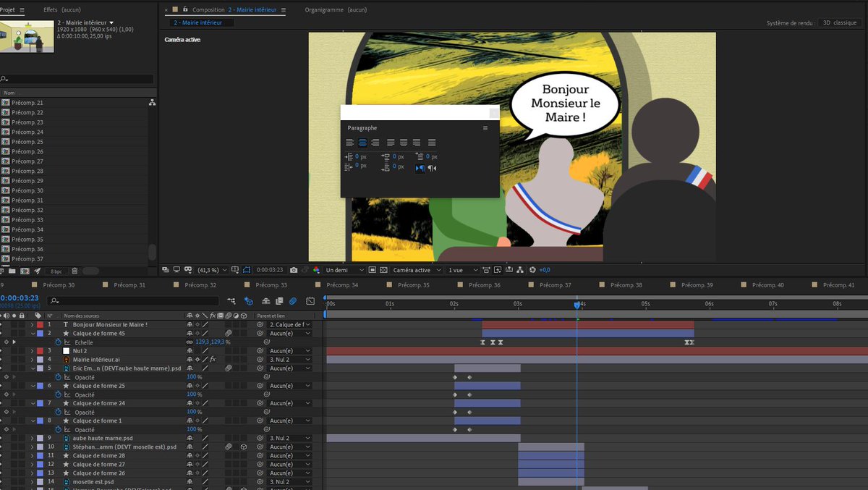Toggle Opacité stopwatch under Calque de forme 25
The height and width of the screenshot is (490, 868).
59,394
